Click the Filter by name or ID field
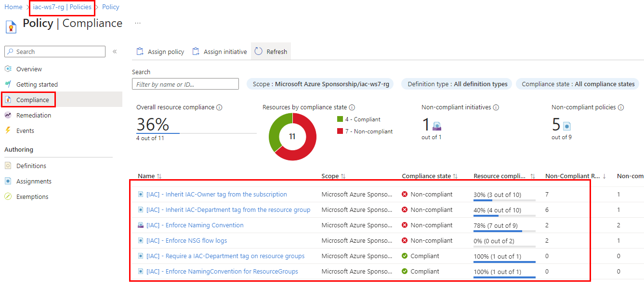644x288 pixels. [185, 83]
